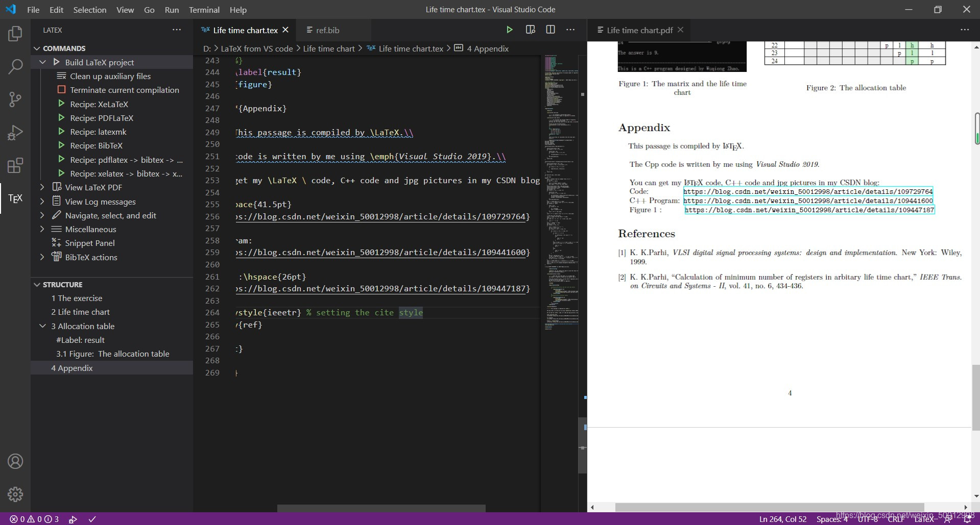
Task: Open the File menu
Action: (33, 10)
